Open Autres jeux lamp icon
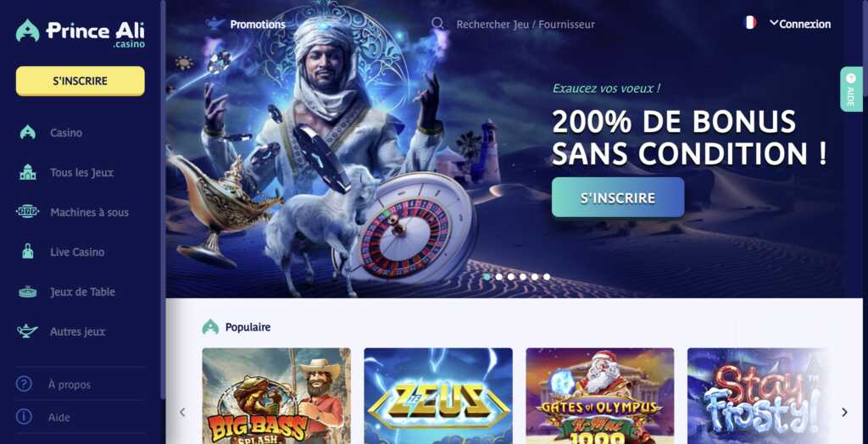 click(28, 331)
